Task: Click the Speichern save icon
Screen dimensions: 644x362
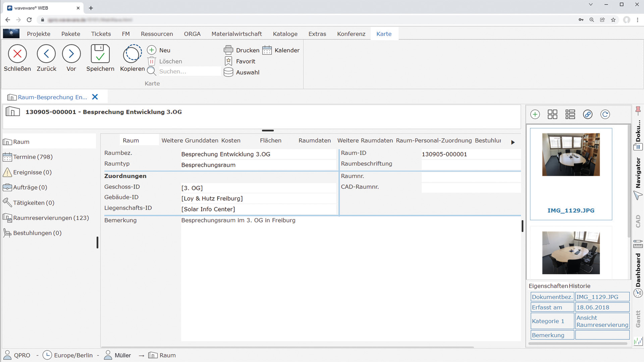Action: pyautogui.click(x=100, y=54)
